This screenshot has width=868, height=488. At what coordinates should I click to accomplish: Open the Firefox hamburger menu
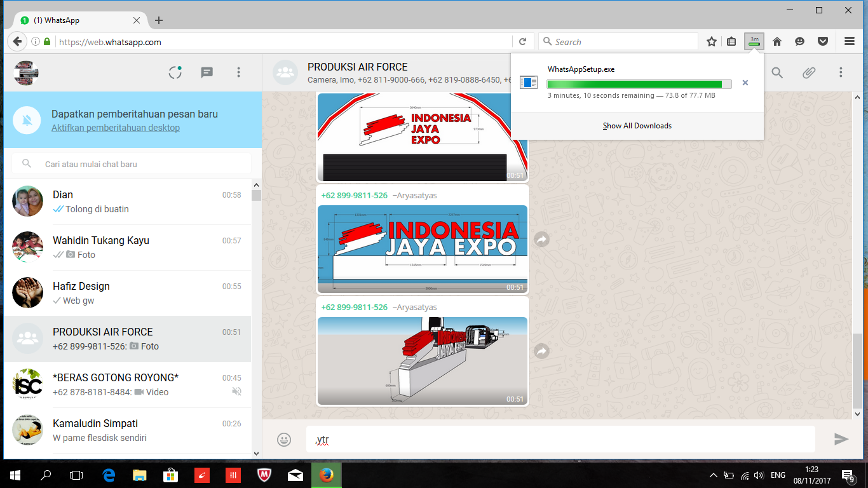coord(850,42)
